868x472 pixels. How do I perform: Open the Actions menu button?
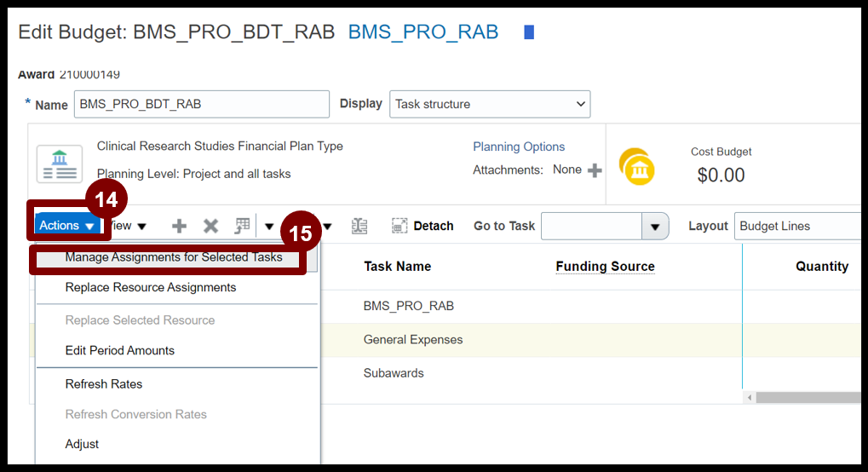pyautogui.click(x=69, y=226)
